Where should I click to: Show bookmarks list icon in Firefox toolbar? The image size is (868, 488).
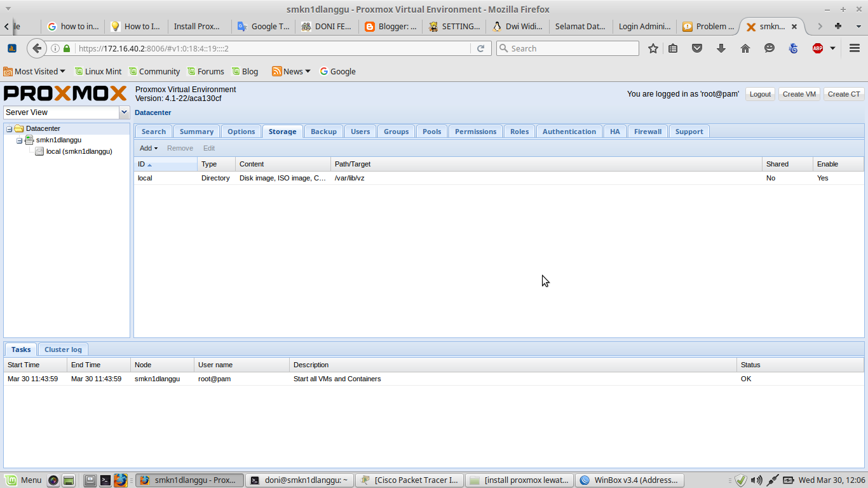[673, 48]
